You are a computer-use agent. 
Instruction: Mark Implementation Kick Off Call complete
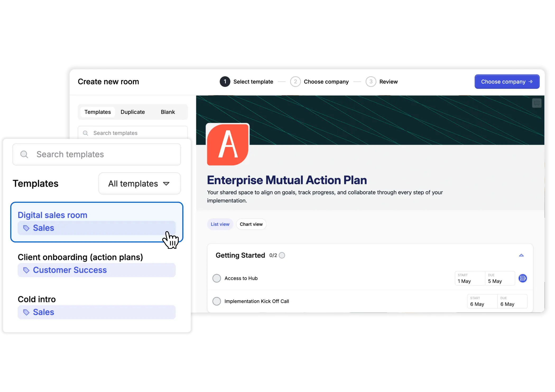[217, 301]
